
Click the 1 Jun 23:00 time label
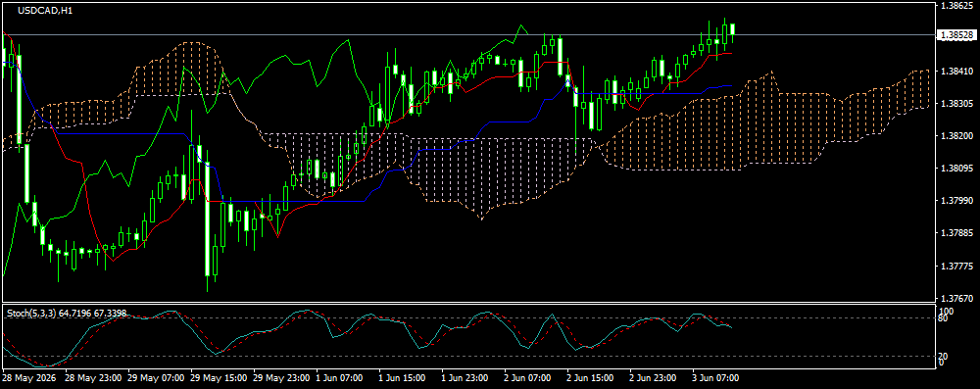[465, 378]
